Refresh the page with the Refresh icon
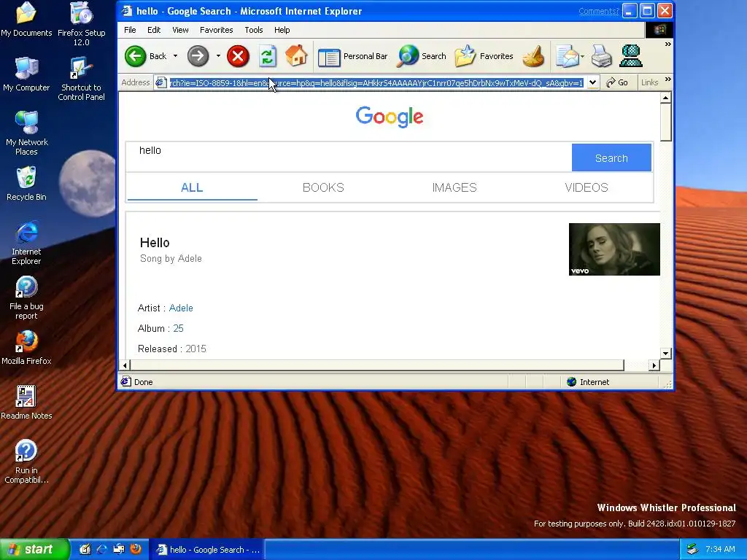The width and height of the screenshot is (747, 560). (x=267, y=56)
